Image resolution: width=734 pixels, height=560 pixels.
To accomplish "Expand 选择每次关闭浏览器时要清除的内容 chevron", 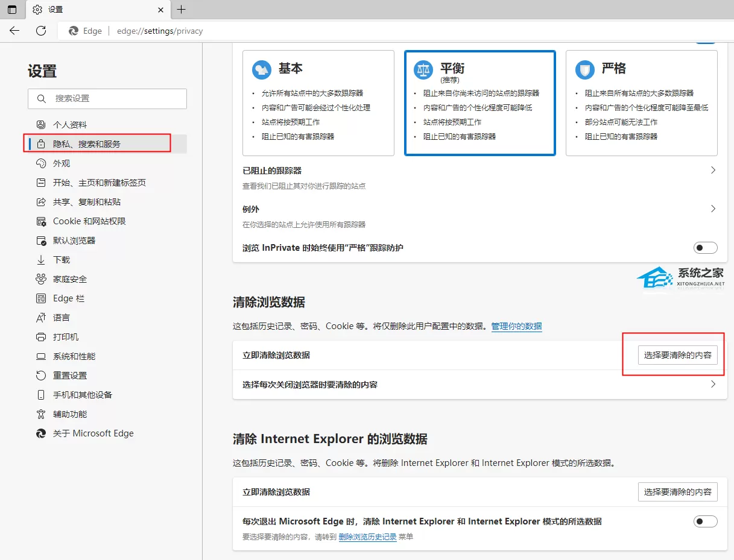I will (713, 384).
